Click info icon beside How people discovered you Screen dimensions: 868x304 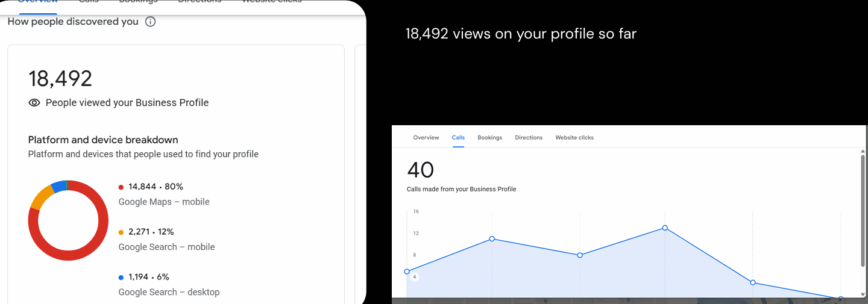151,22
